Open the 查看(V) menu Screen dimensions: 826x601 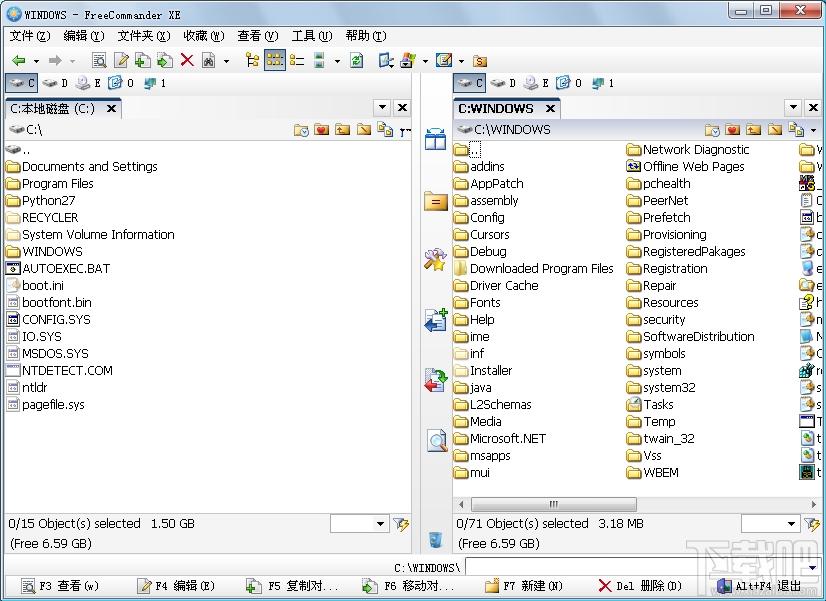[258, 36]
